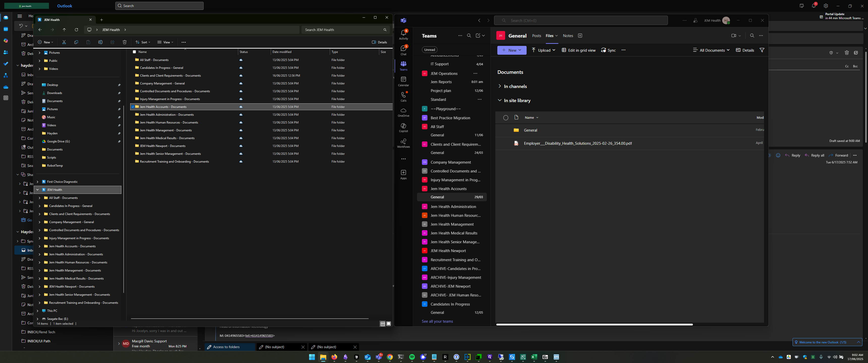Toggle Details pane in File Explorer

coord(379,42)
